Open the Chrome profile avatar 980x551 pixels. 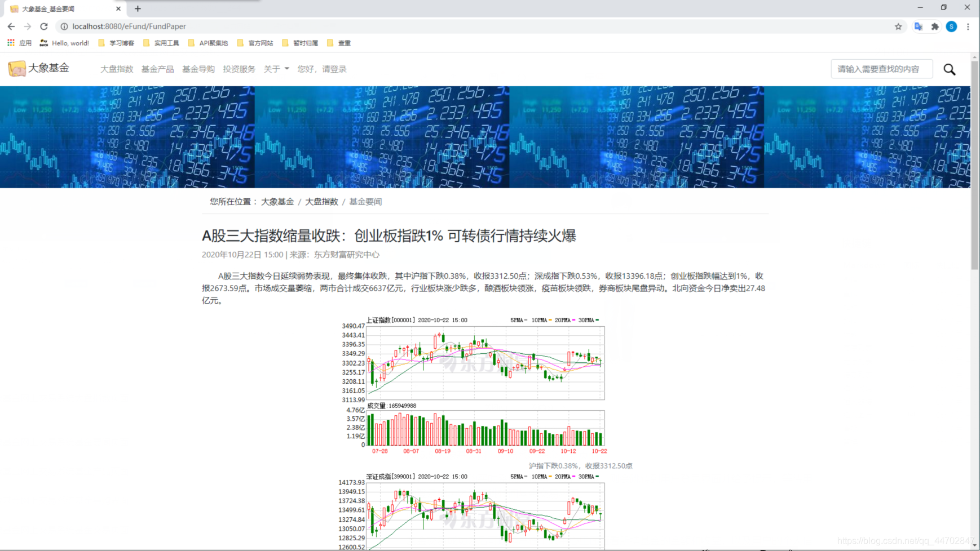coord(951,26)
